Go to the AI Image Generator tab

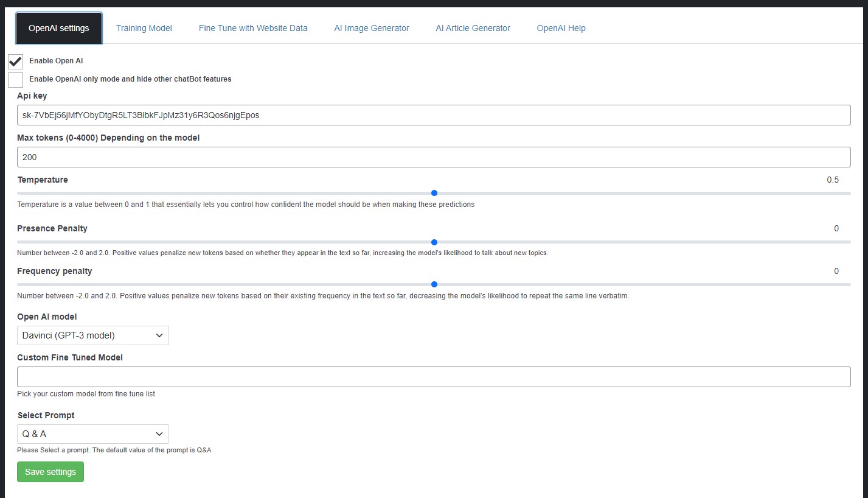click(x=372, y=28)
